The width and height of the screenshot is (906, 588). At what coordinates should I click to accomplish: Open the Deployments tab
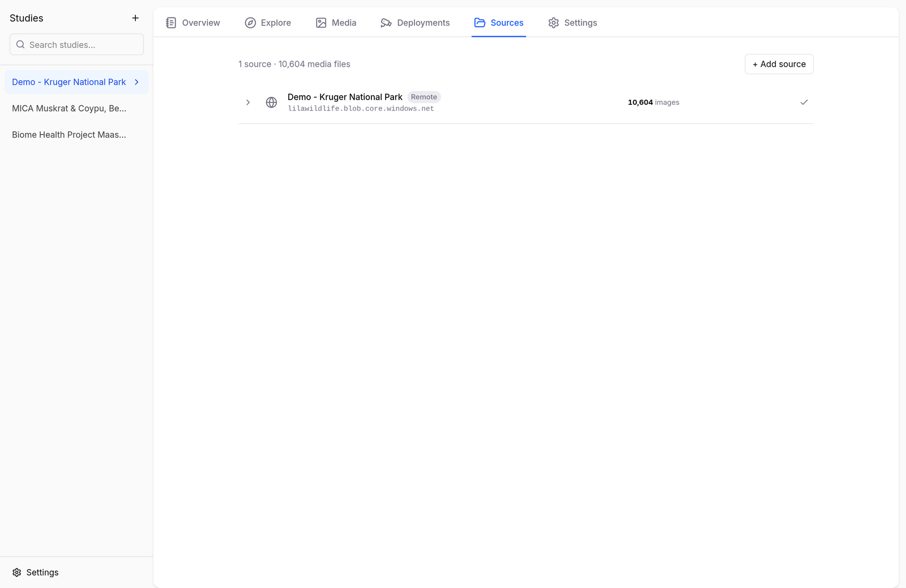(415, 23)
